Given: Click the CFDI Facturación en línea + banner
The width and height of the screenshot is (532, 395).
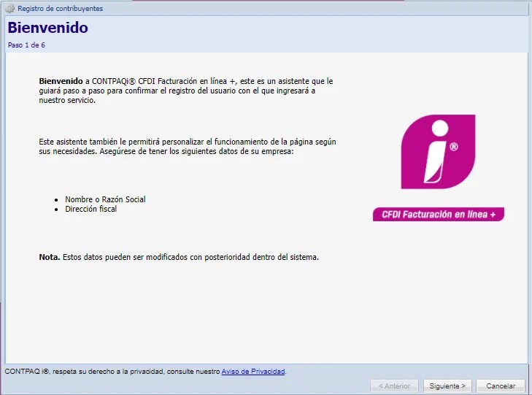Looking at the screenshot, I should [439, 214].
